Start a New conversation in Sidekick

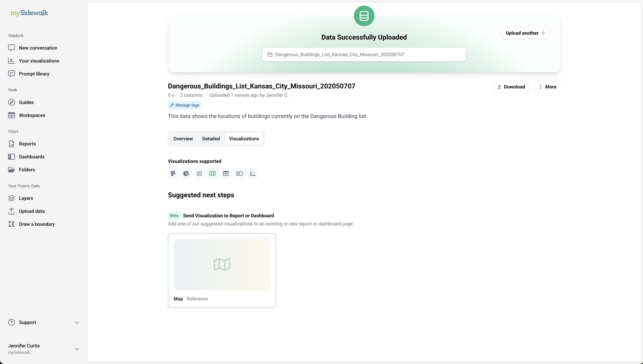(38, 48)
